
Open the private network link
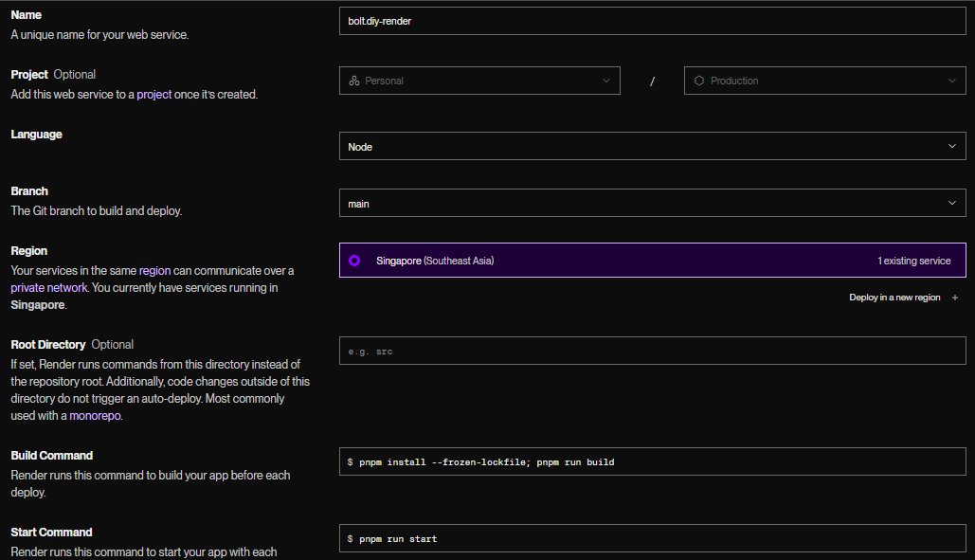(x=49, y=288)
